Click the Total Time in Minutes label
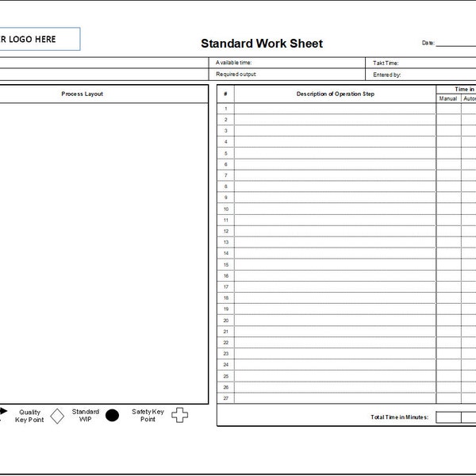The width and height of the screenshot is (476, 476). pyautogui.click(x=399, y=417)
